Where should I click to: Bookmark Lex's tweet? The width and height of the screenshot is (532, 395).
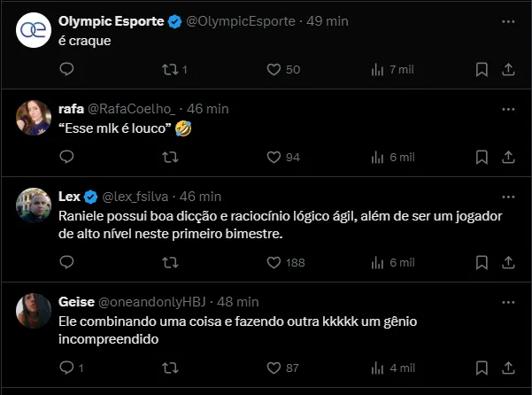coord(482,262)
